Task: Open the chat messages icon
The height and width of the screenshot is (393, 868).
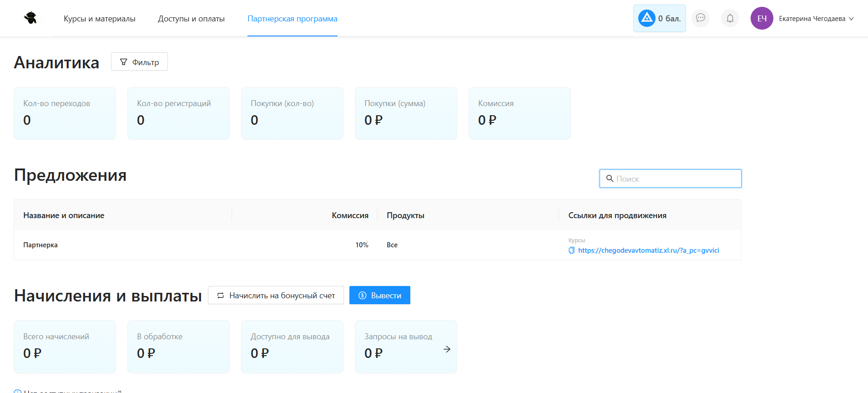Action: point(700,18)
